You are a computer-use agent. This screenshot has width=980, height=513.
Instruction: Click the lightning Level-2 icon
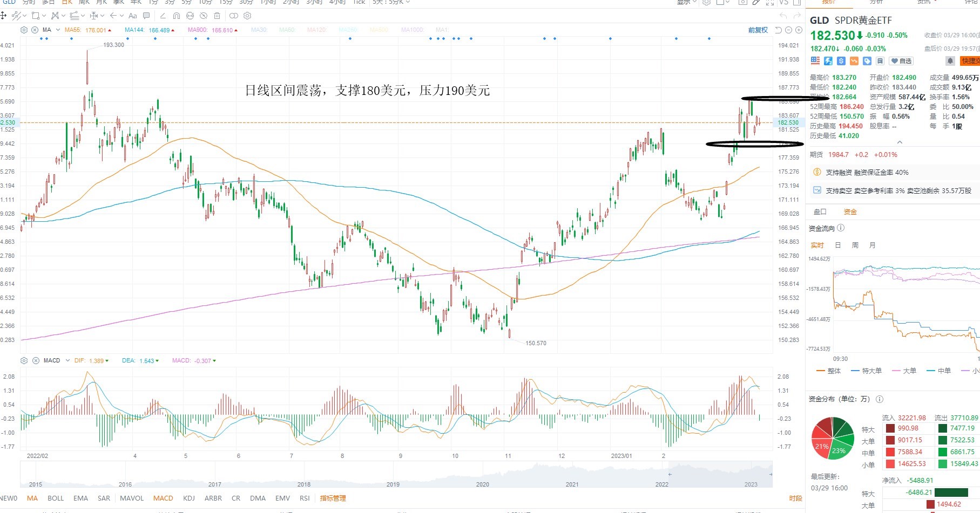[828, 61]
